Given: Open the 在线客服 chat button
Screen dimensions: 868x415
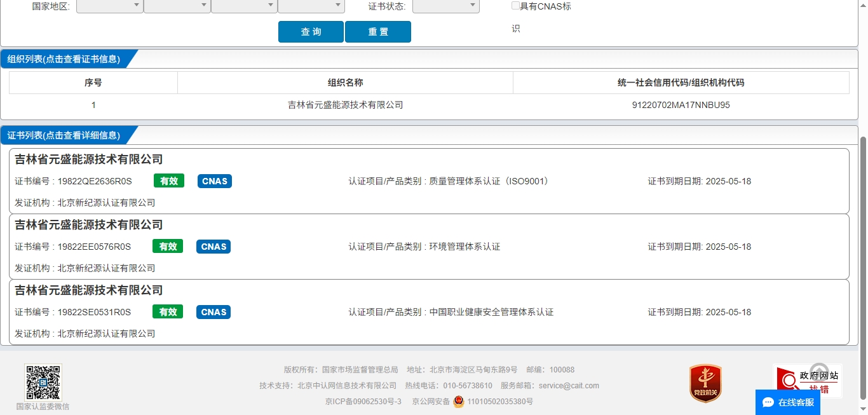Looking at the screenshot, I should (788, 402).
